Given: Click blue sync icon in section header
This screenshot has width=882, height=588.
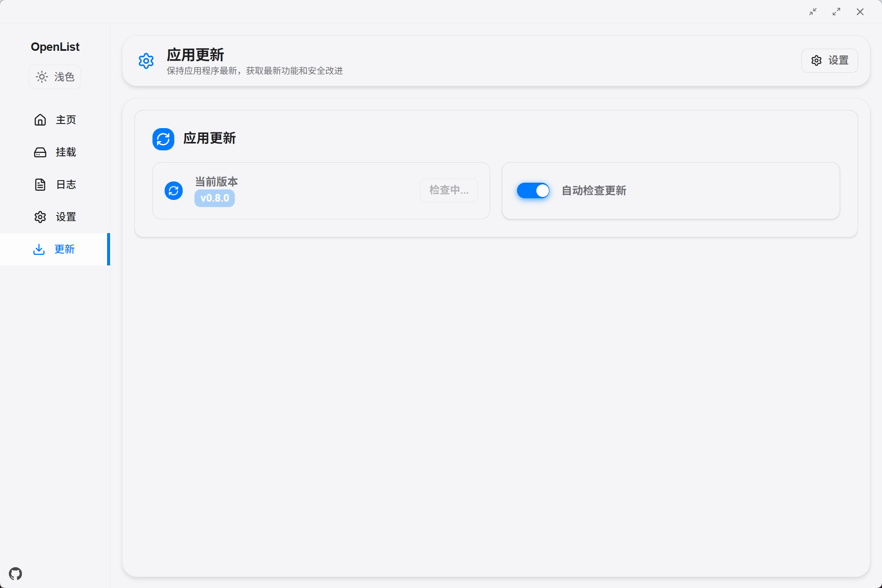Looking at the screenshot, I should point(163,139).
